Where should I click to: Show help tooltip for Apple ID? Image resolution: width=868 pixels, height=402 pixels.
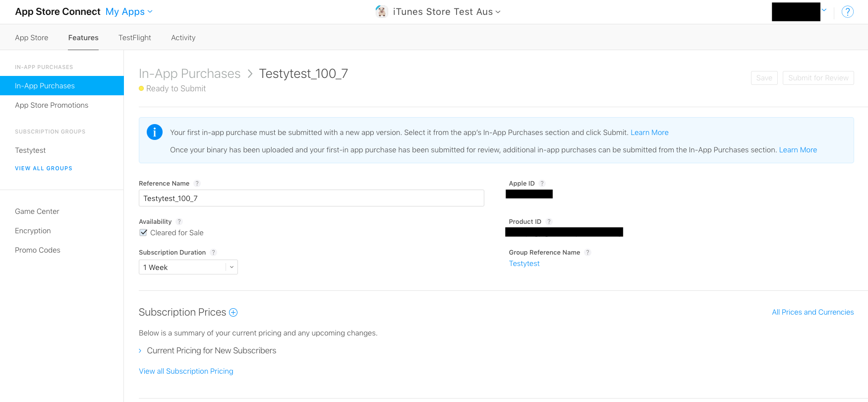[542, 184]
